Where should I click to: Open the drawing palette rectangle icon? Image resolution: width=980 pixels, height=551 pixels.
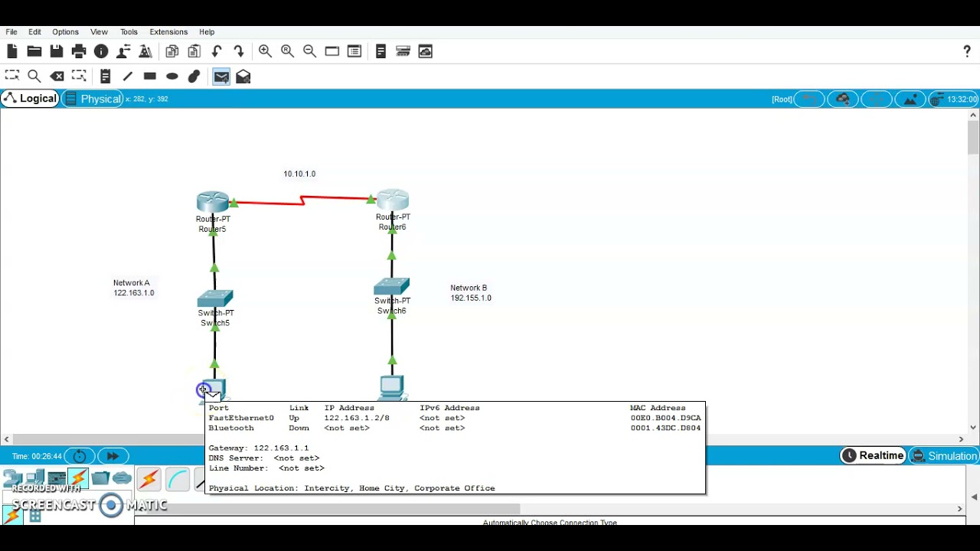point(332,51)
